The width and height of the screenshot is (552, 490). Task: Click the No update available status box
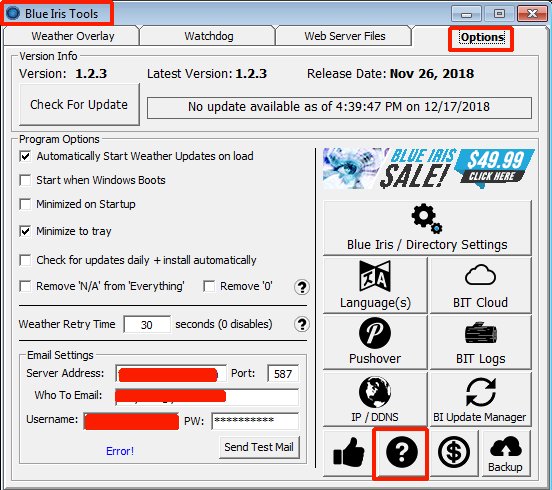339,108
